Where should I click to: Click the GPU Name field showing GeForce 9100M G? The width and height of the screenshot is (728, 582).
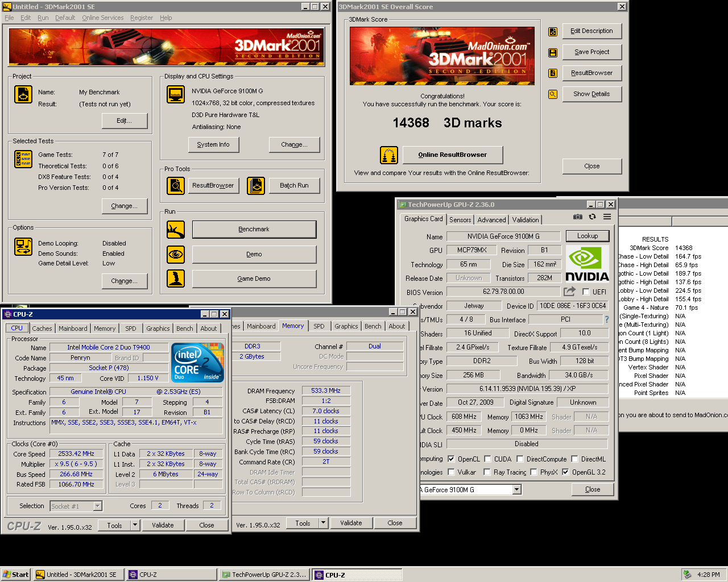(503, 236)
